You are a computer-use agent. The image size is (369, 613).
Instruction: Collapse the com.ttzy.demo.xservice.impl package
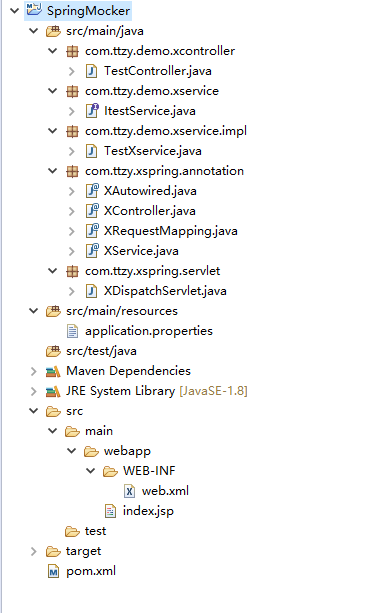52,131
